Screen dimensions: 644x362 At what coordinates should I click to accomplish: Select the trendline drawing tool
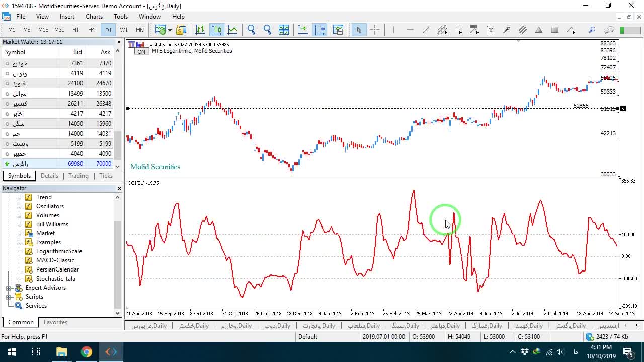426,30
